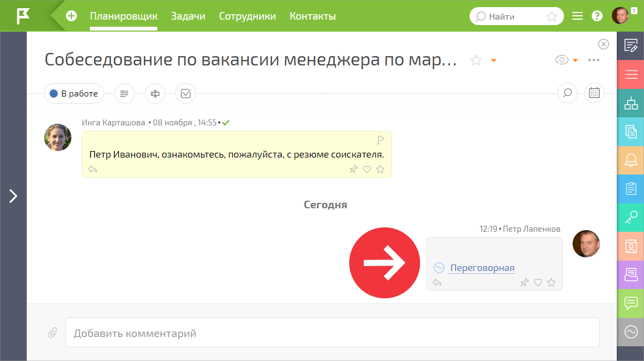Image resolution: width=644 pixels, height=361 pixels.
Task: Open the teal hierarchy icon in sidebar
Action: [x=630, y=103]
